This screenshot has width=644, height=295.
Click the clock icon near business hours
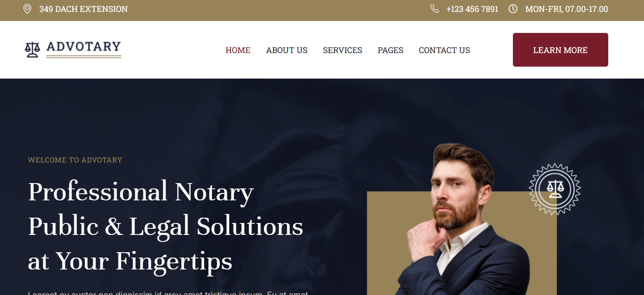(513, 9)
